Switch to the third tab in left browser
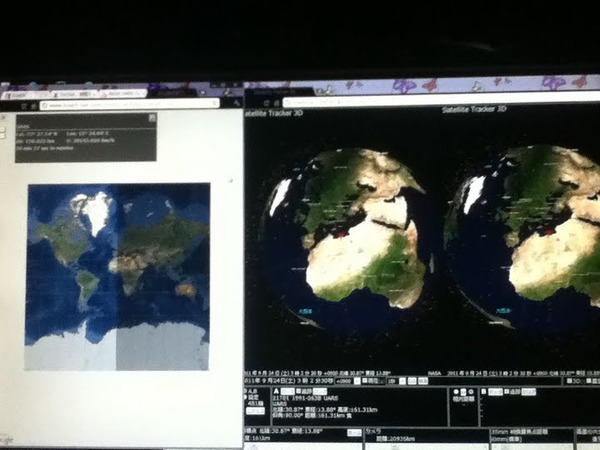This screenshot has width=600, height=450. 123,94
